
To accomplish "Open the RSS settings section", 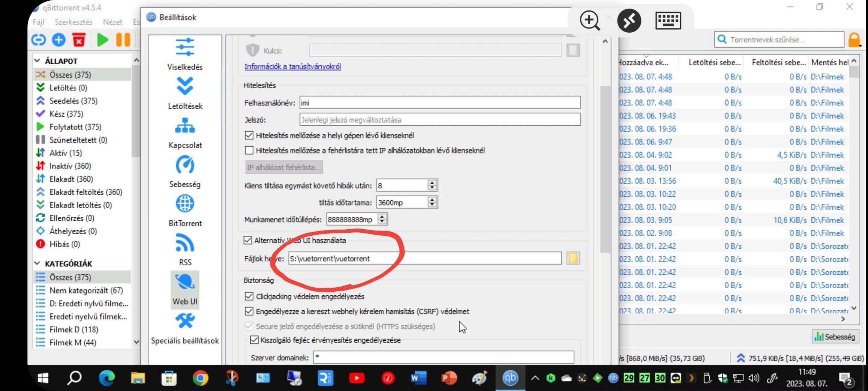I will [x=185, y=250].
